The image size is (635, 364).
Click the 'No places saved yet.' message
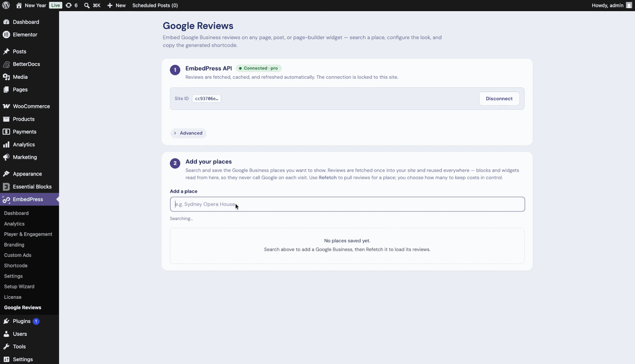click(347, 241)
